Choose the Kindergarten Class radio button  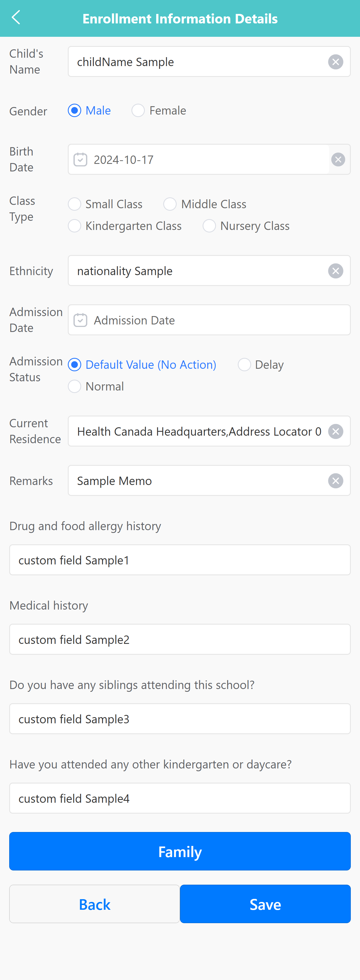point(75,226)
